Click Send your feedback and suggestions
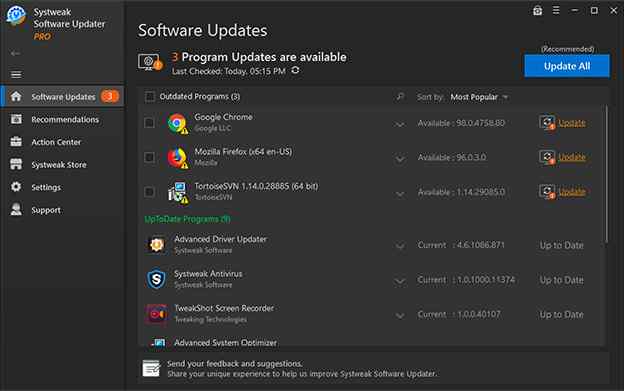The image size is (624, 391). [235, 364]
